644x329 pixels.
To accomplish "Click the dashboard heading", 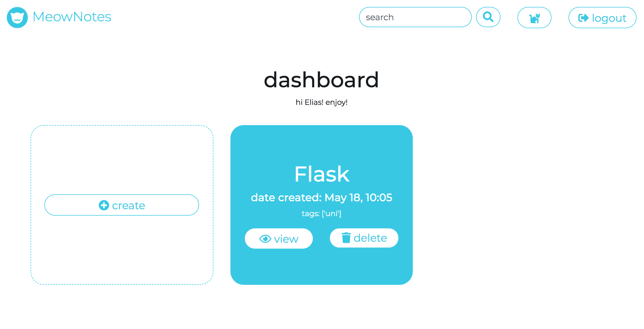I will click(x=321, y=80).
